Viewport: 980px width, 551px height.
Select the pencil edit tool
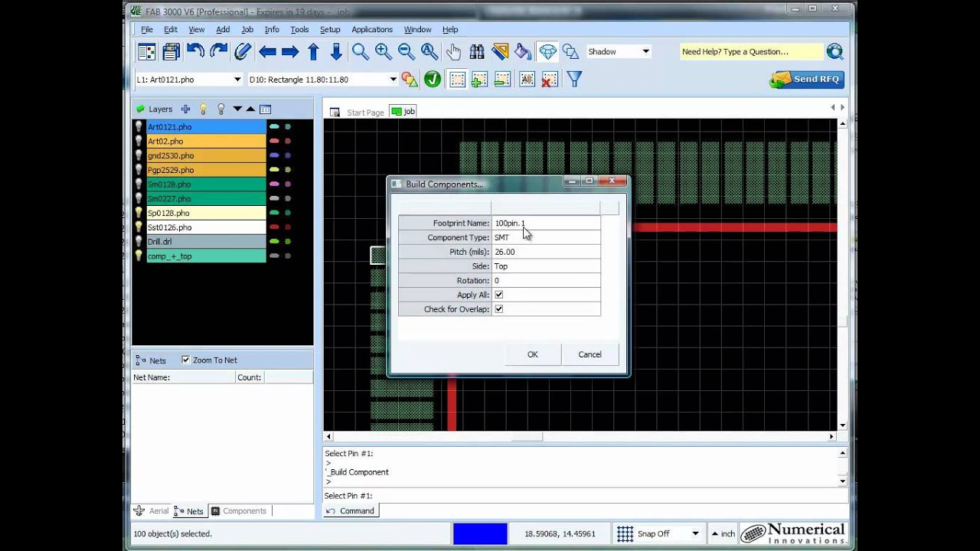243,51
